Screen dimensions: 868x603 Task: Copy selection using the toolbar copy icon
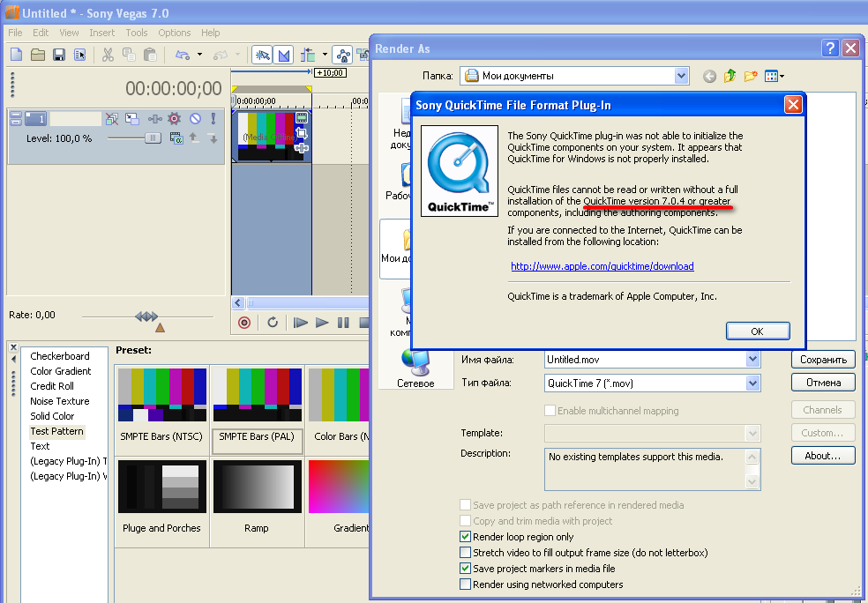click(129, 54)
